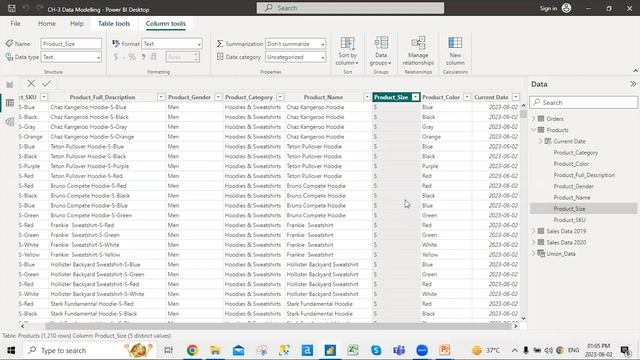Open File Explorer from the taskbar

pyautogui.click(x=215, y=350)
